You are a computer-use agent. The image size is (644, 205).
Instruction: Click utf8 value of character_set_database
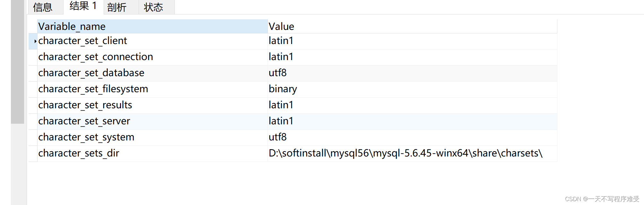412,73
